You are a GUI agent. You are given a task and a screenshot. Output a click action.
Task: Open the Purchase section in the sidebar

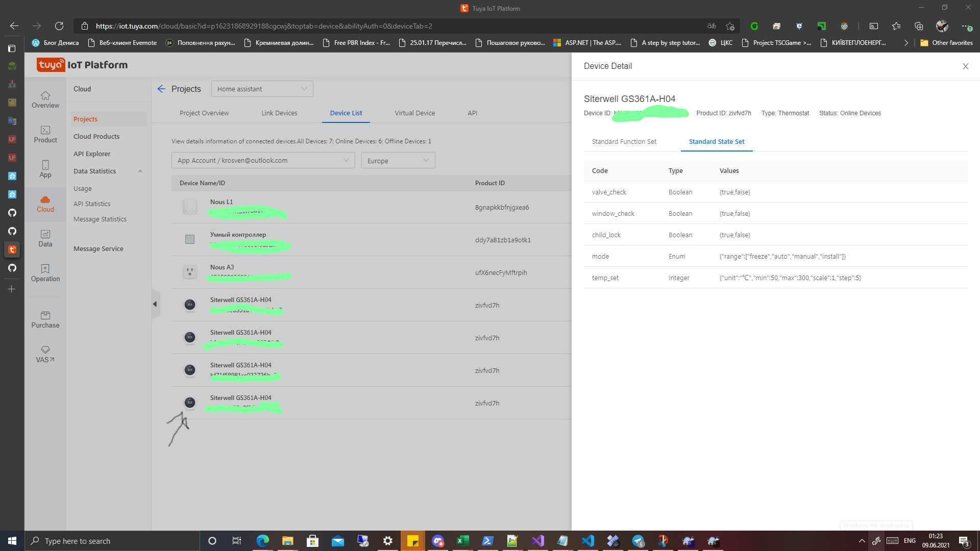point(45,319)
